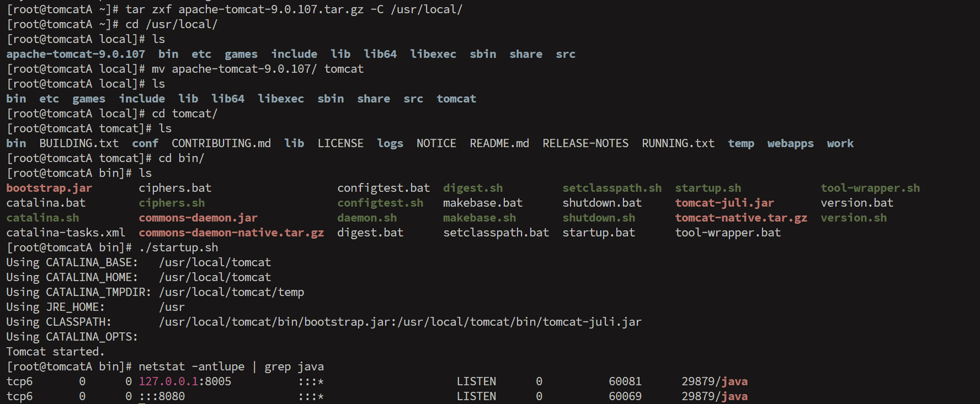Viewport: 980px width, 404px height.
Task: Select catalina.sh in the listing
Action: coord(42,218)
